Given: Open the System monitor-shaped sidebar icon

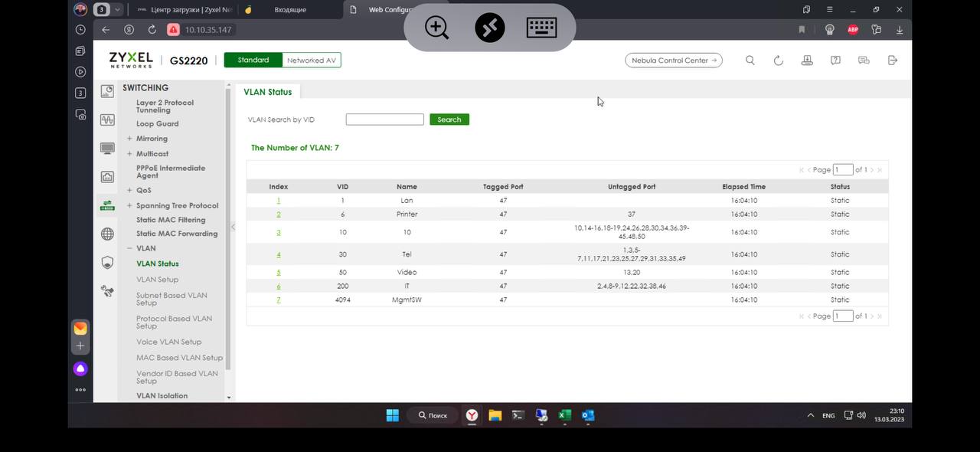Looking at the screenshot, I should point(107,148).
